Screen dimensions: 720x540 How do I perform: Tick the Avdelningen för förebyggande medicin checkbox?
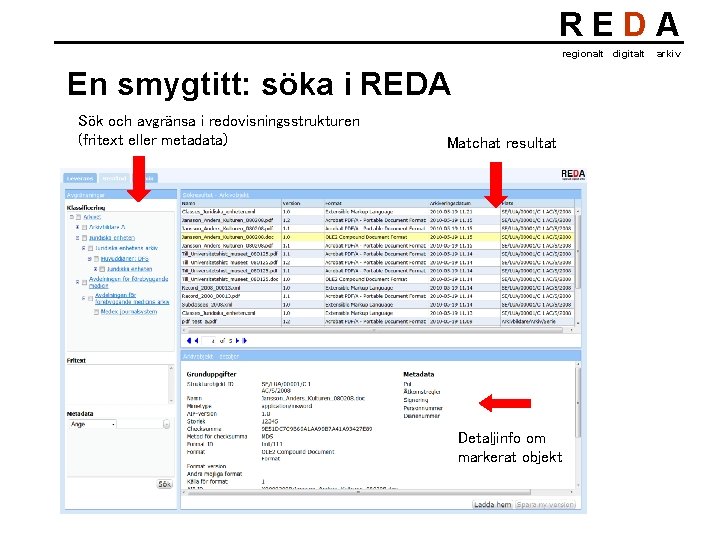[x=84, y=282]
